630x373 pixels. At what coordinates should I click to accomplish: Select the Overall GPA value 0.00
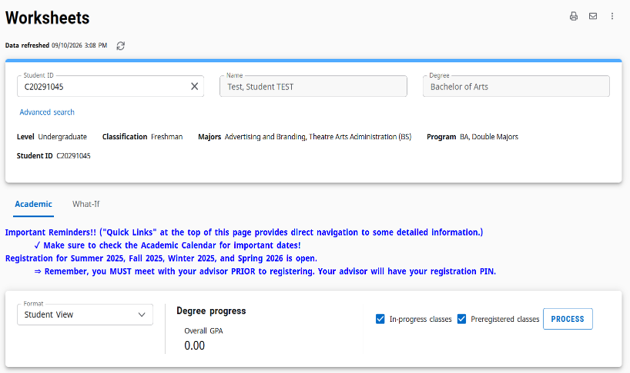click(194, 346)
